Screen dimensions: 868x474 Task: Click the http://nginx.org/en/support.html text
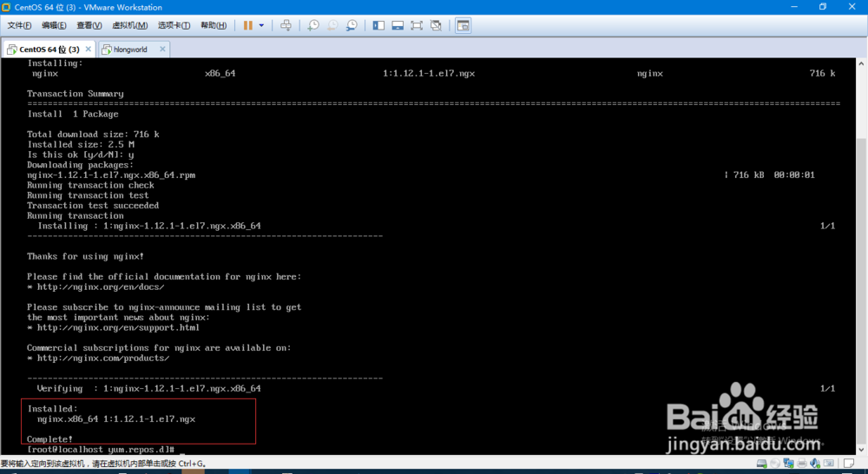118,327
